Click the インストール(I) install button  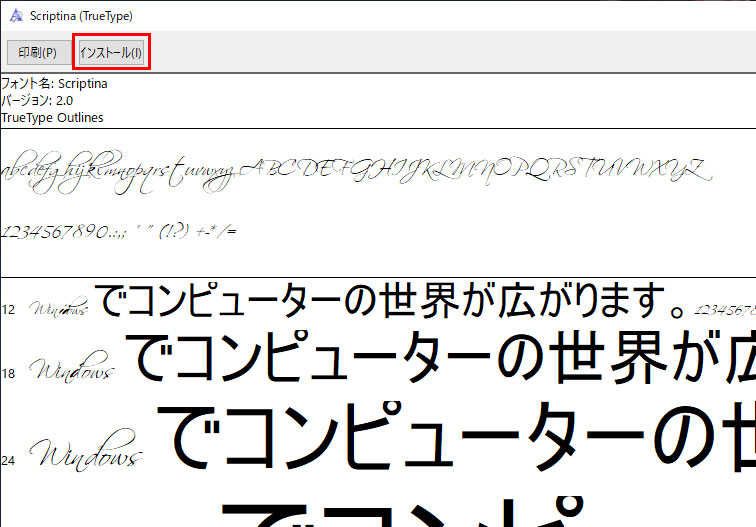[111, 52]
